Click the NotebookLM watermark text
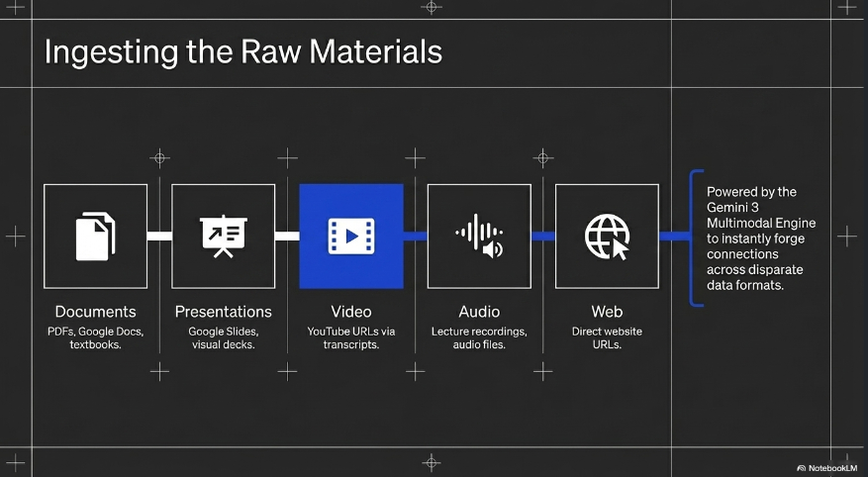 tap(834, 467)
